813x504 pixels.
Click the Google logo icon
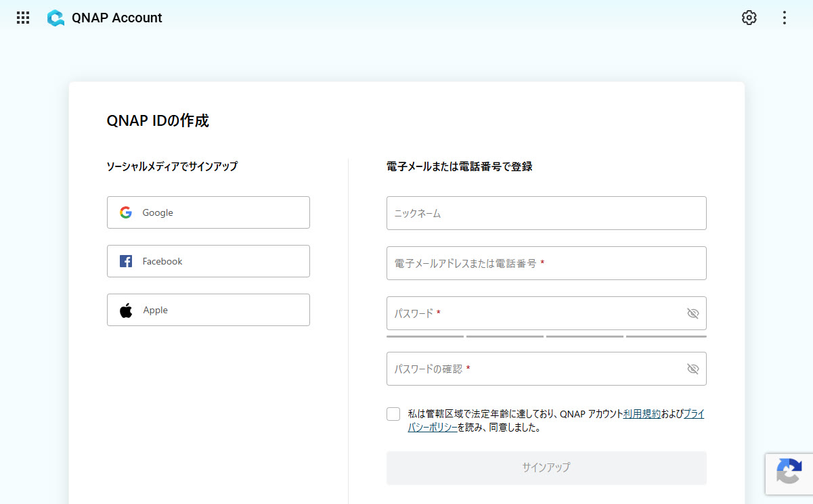coord(126,212)
